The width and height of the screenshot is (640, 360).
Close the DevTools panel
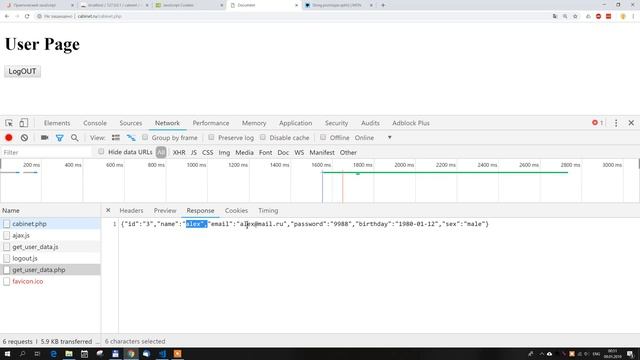click(631, 122)
